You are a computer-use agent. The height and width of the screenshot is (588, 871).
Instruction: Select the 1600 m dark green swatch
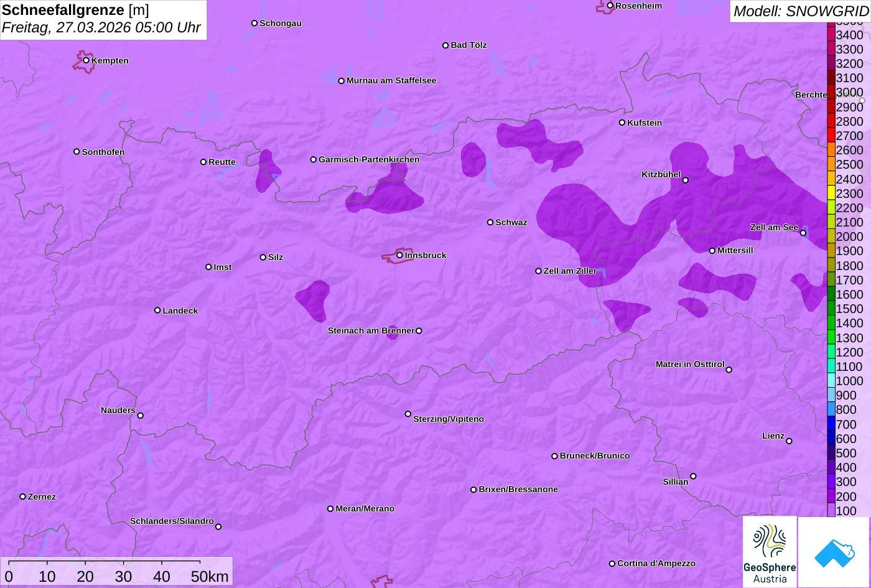(x=831, y=294)
